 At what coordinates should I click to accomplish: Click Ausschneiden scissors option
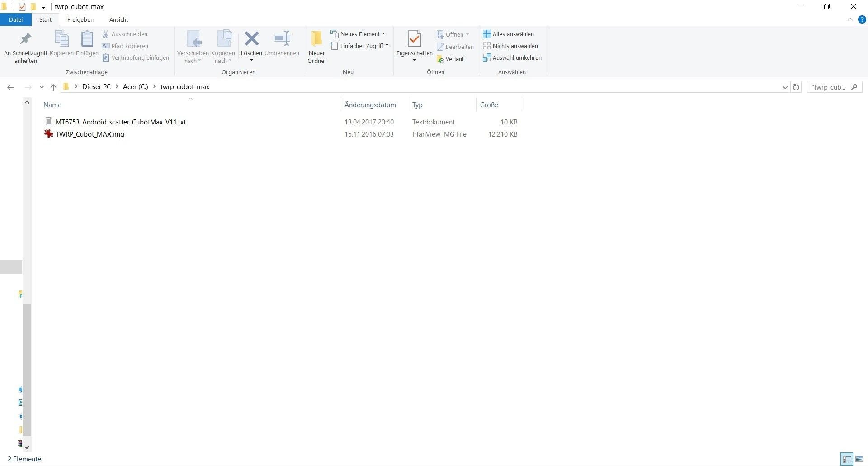pyautogui.click(x=125, y=34)
